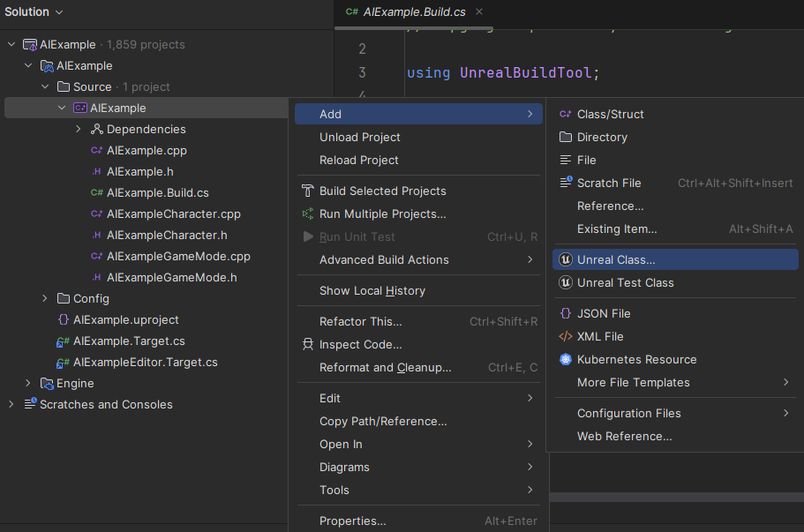Click the AIExampleGameMode.h header icon
Viewport: 804px width, 532px height.
[96, 277]
